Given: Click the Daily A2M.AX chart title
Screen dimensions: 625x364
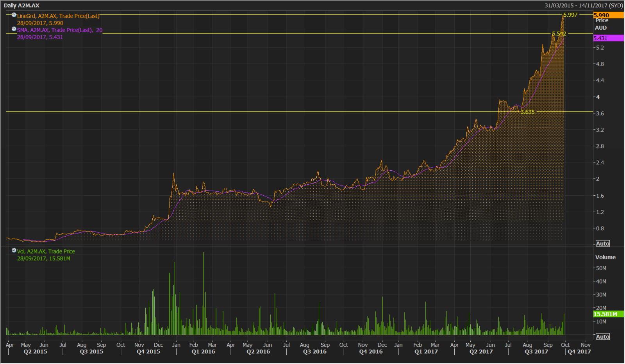Looking at the screenshot, I should (x=22, y=5).
